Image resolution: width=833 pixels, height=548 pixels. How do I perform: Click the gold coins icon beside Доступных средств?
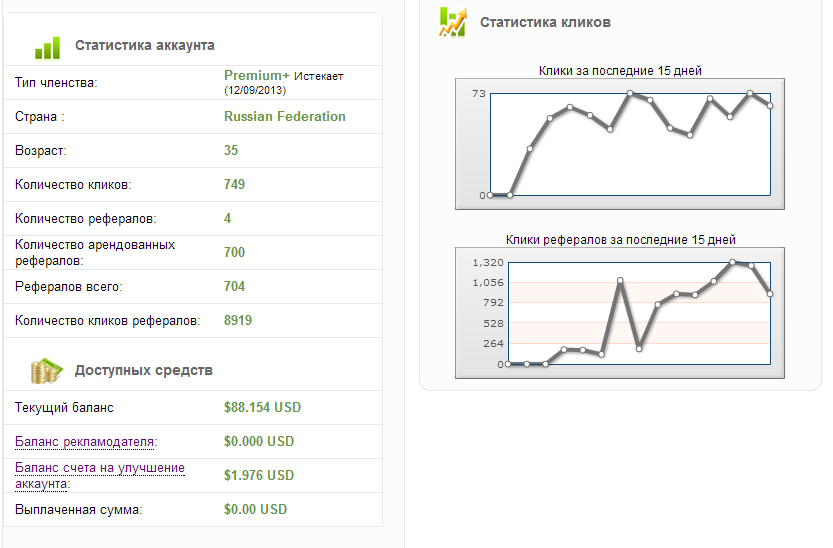point(46,371)
